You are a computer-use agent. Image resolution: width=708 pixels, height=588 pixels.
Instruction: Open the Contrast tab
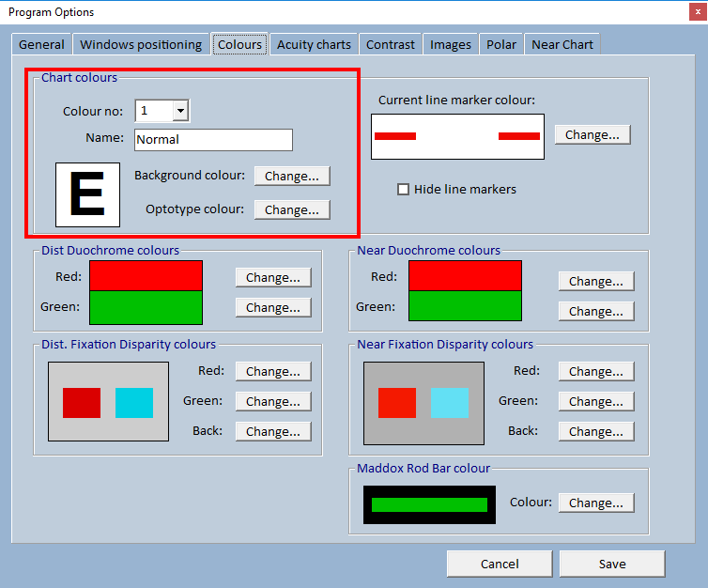[390, 45]
